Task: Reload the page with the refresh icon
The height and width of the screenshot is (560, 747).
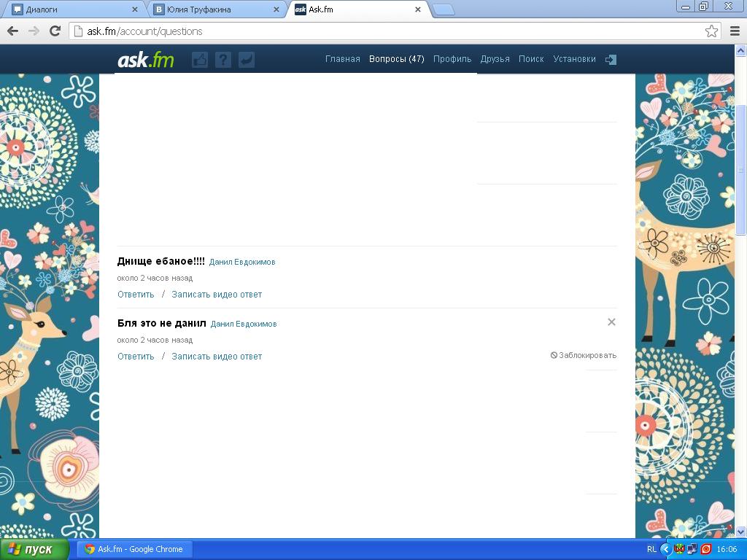Action: [x=55, y=31]
